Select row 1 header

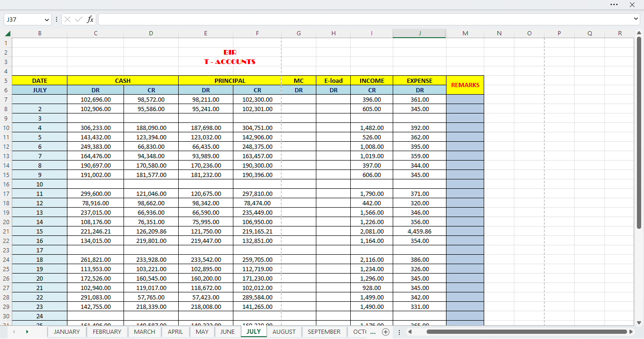6,43
